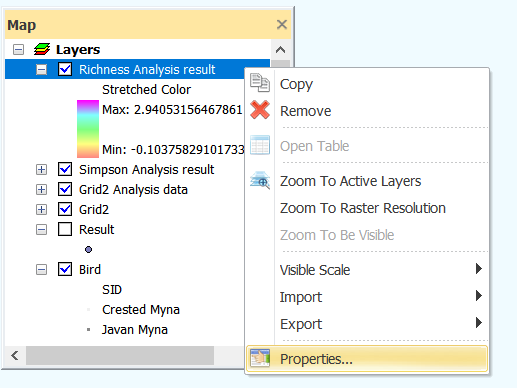Select the Bird layer name
Viewport: 517px width, 388px height.
point(90,270)
